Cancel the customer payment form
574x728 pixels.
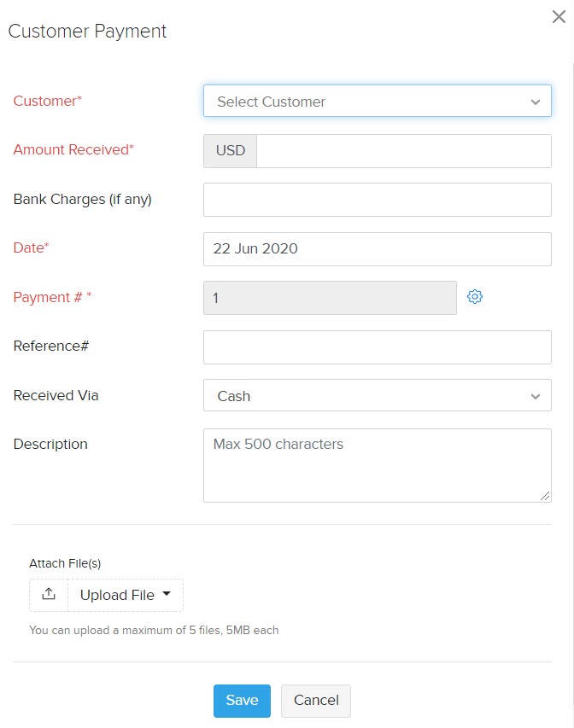316,700
